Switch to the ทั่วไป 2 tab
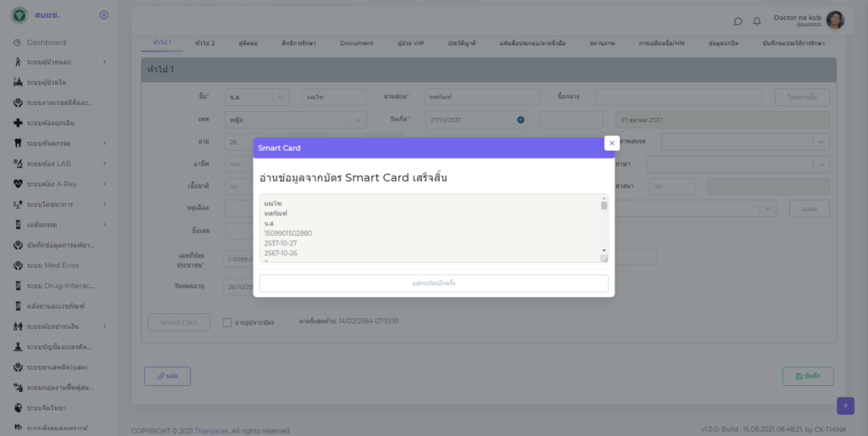Image resolution: width=868 pixels, height=436 pixels. (x=204, y=42)
